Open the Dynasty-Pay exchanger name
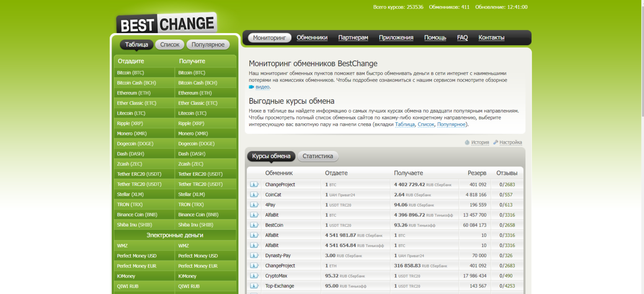The height and width of the screenshot is (294, 644). point(278,255)
